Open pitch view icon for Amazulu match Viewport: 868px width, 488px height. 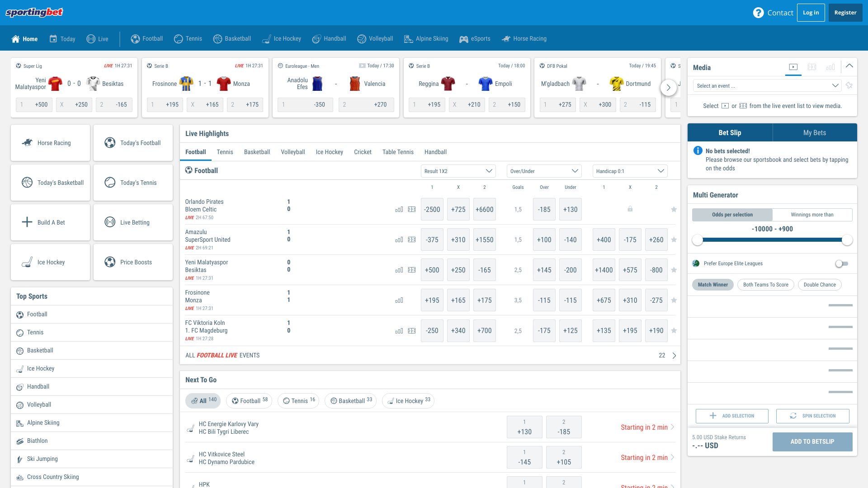[411, 240]
